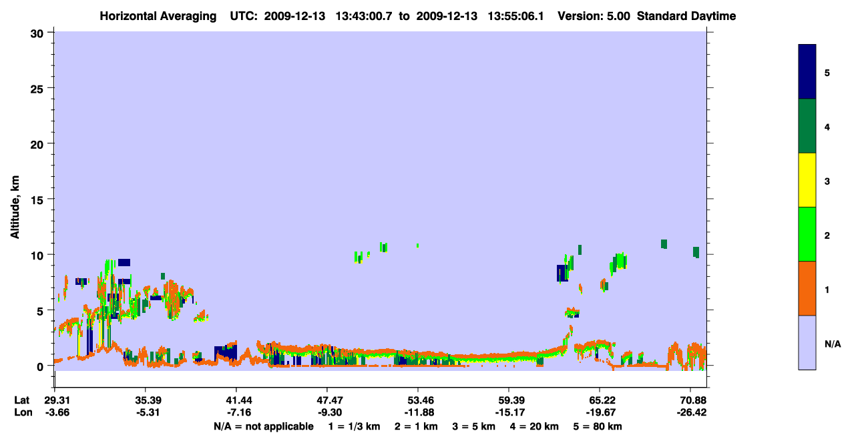The height and width of the screenshot is (445, 868).
Task: Click longitude value -26.42
Action: click(690, 412)
